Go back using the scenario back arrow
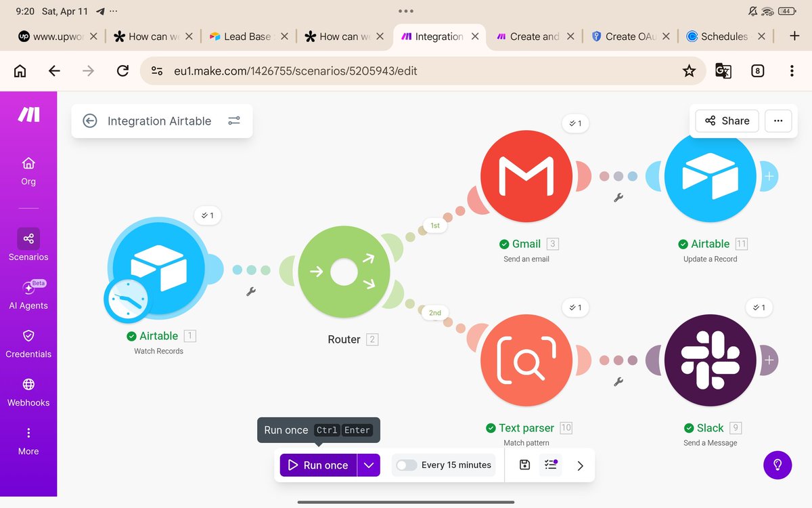The image size is (812, 508). pos(89,121)
